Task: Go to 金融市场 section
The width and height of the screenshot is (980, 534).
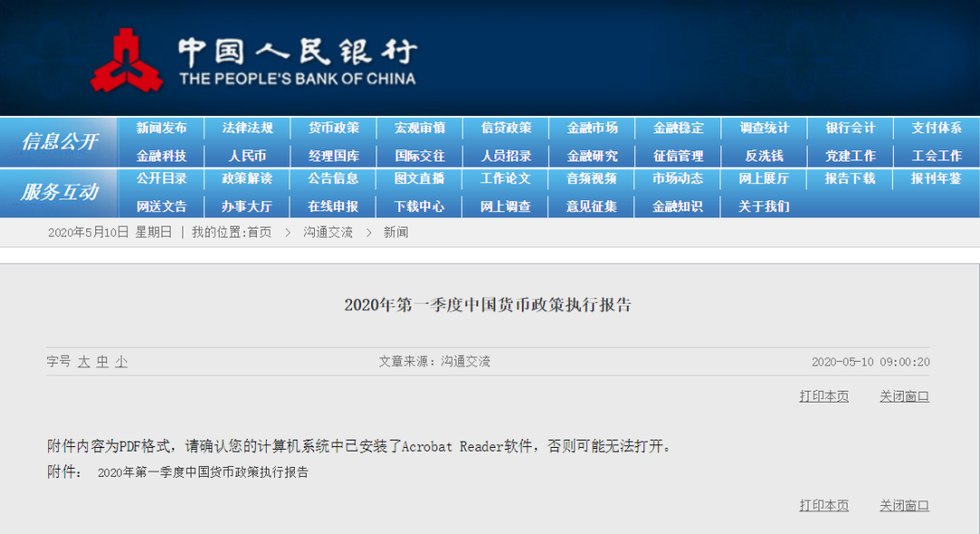Action: (592, 128)
